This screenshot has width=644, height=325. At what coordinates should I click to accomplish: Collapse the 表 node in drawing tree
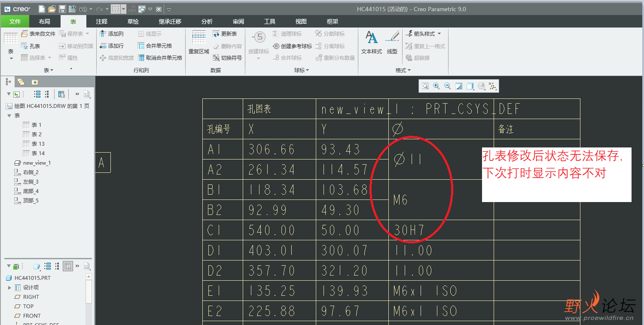pos(9,116)
